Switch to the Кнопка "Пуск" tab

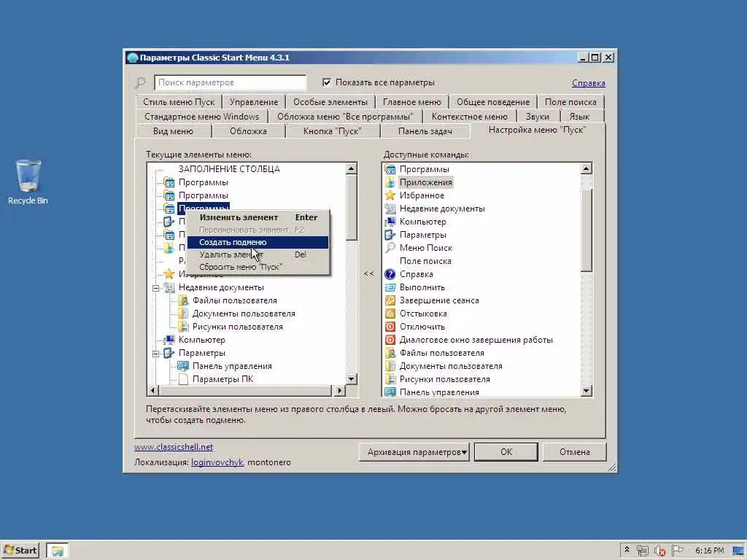[x=332, y=131]
